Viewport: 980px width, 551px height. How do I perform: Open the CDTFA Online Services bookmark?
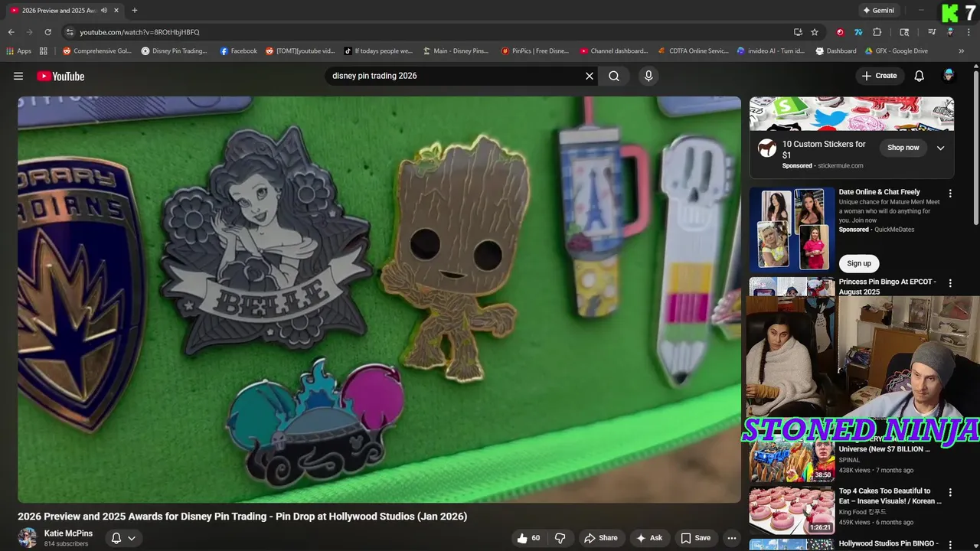[x=694, y=51]
